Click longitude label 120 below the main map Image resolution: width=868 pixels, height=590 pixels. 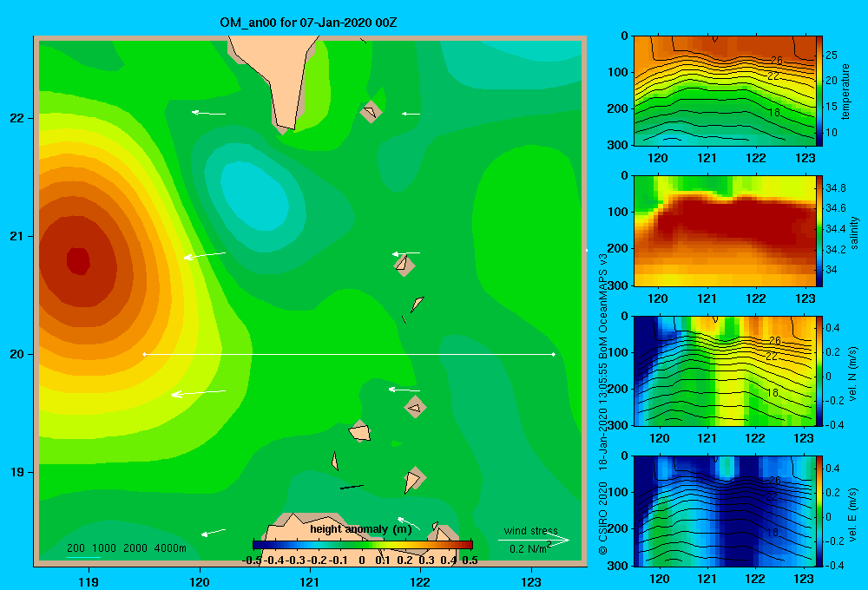[x=200, y=581]
